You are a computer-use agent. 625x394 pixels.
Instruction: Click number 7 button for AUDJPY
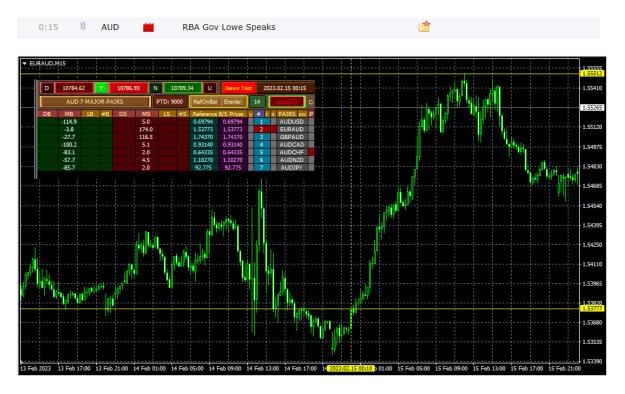[261, 167]
